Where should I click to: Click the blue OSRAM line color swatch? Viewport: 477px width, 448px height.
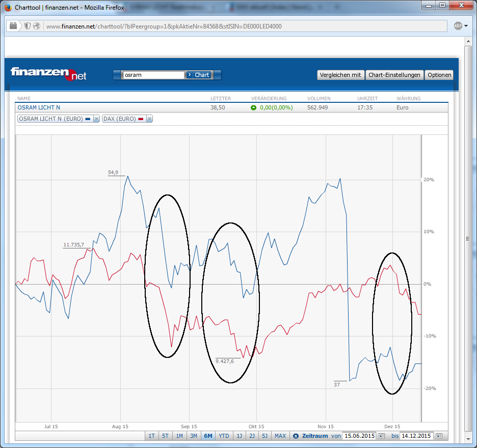88,119
